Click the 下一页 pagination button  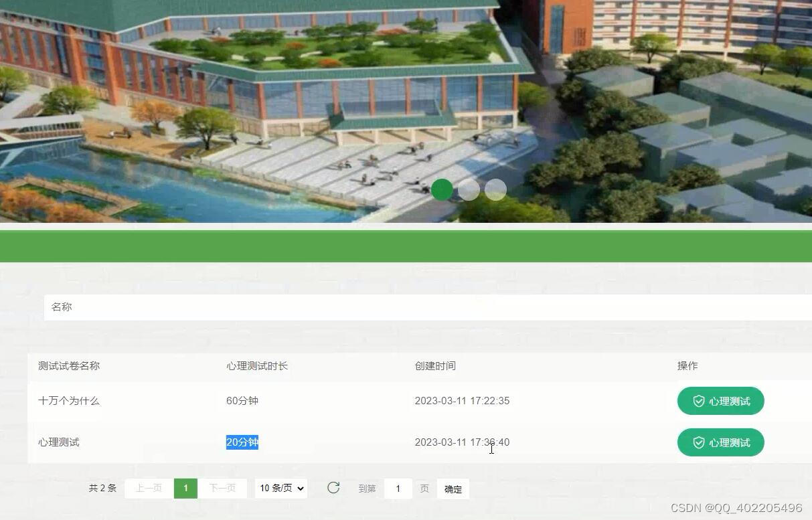click(222, 488)
